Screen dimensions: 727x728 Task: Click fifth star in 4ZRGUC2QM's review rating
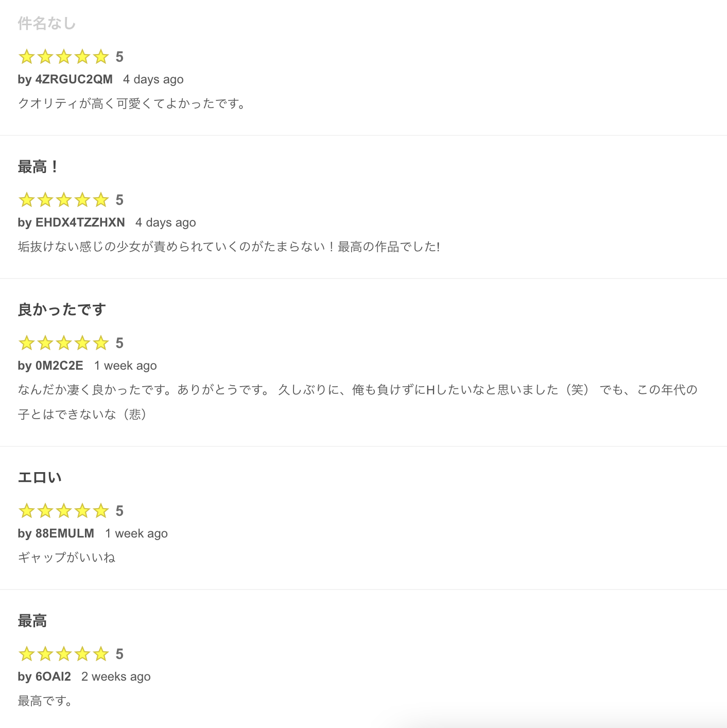click(101, 57)
